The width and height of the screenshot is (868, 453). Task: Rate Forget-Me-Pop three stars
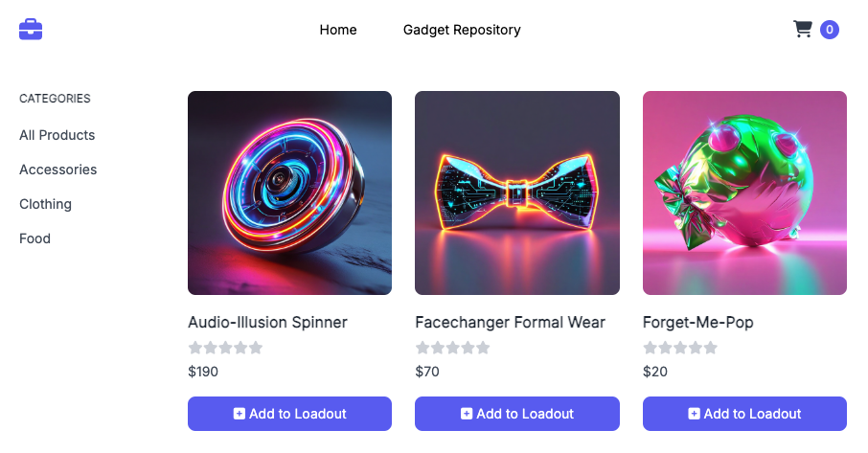coord(680,348)
